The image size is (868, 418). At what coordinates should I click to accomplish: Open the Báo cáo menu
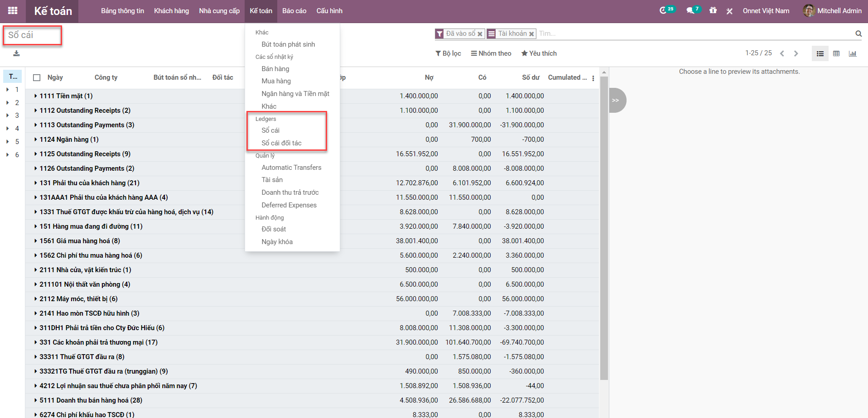tap(294, 11)
